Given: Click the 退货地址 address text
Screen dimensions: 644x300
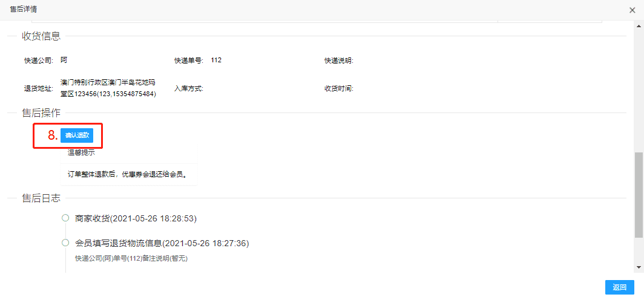Looking at the screenshot, I should click(108, 88).
